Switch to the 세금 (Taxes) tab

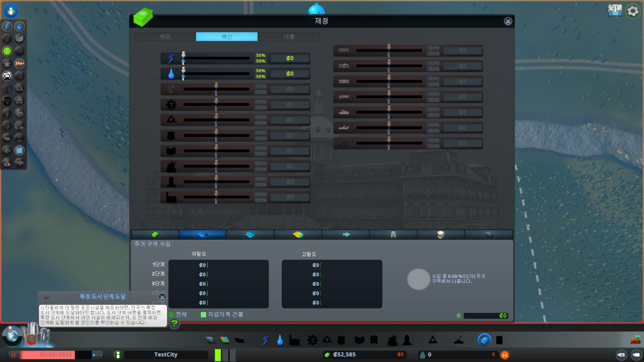click(165, 37)
